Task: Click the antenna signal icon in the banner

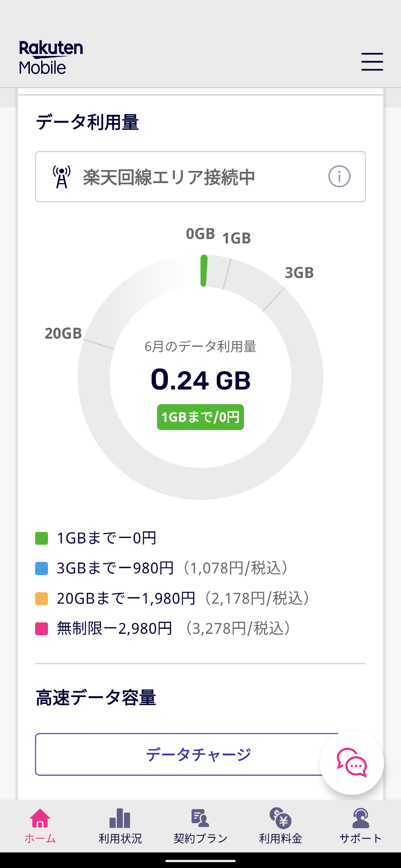Action: coord(61,176)
